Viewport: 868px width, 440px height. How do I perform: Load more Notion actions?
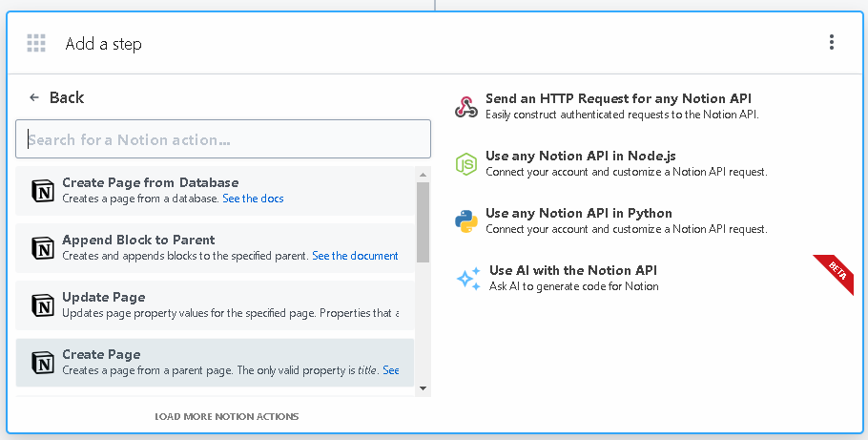pyautogui.click(x=227, y=417)
